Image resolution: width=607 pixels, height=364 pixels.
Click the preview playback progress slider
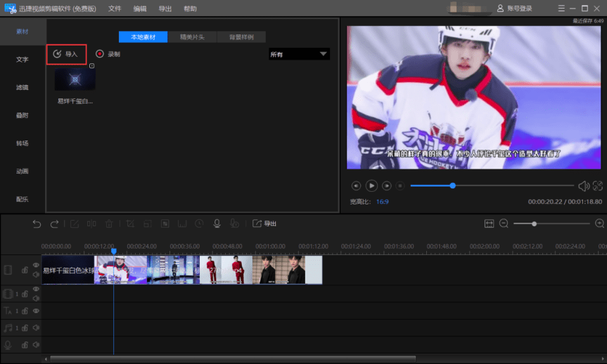[492, 186]
